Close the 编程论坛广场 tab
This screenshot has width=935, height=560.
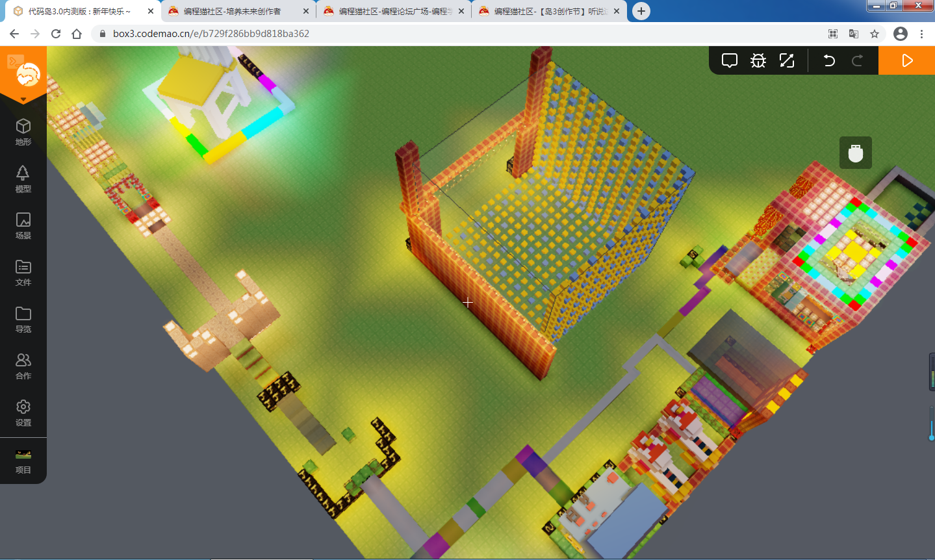point(461,11)
